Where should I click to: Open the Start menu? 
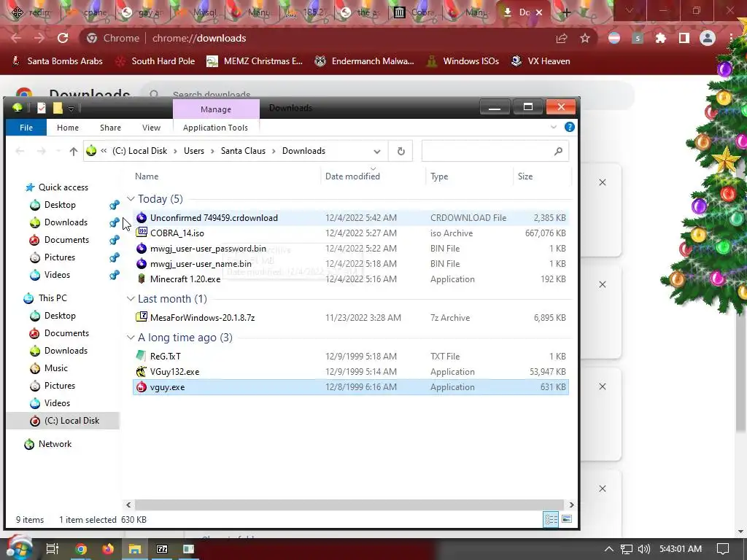pyautogui.click(x=19, y=548)
